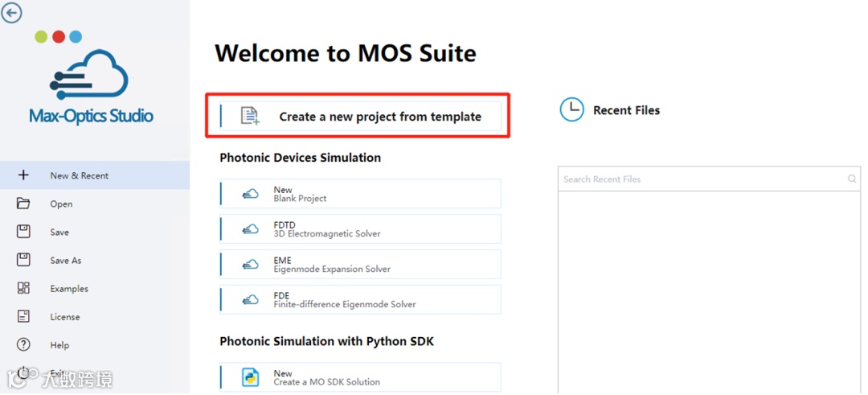
Task: Click the cloud icon for FDE
Action: 250,300
